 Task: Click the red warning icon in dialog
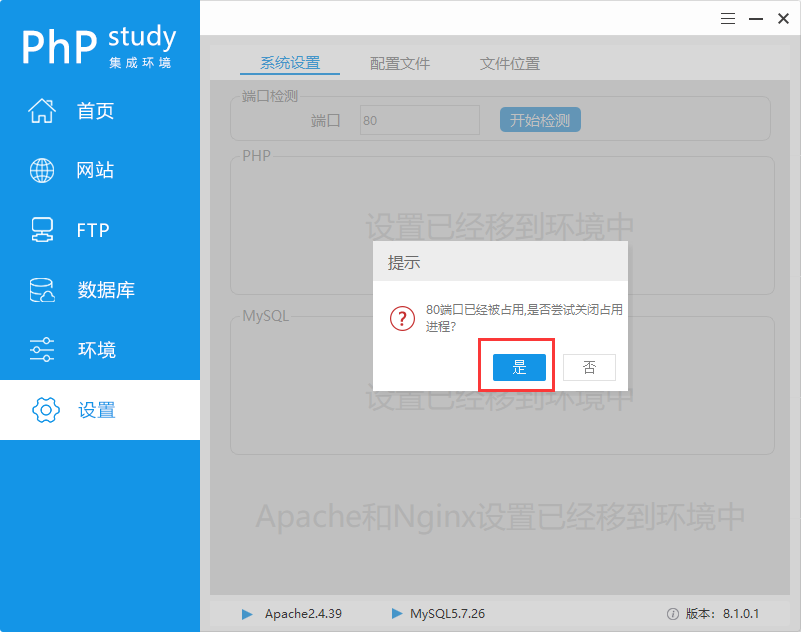[402, 318]
